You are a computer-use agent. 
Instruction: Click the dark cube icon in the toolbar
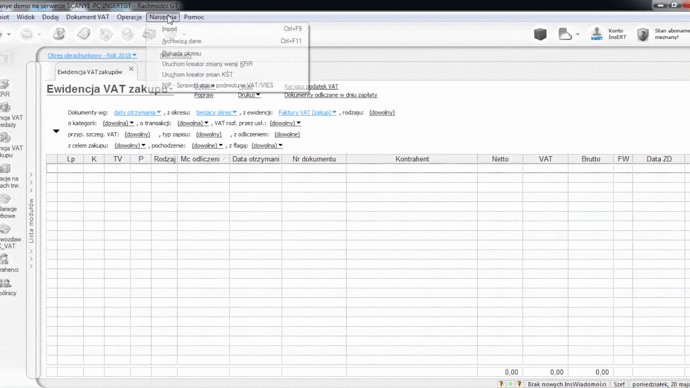pyautogui.click(x=540, y=34)
